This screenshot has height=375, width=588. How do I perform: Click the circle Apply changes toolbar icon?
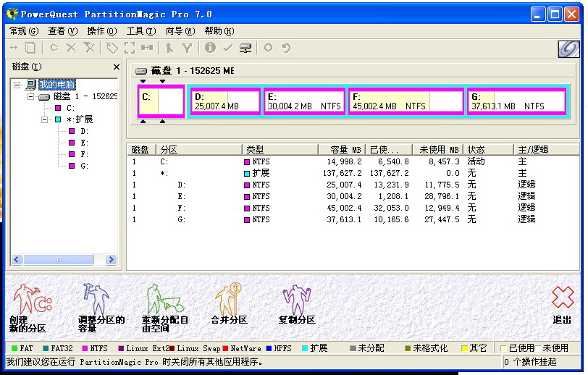click(x=268, y=48)
